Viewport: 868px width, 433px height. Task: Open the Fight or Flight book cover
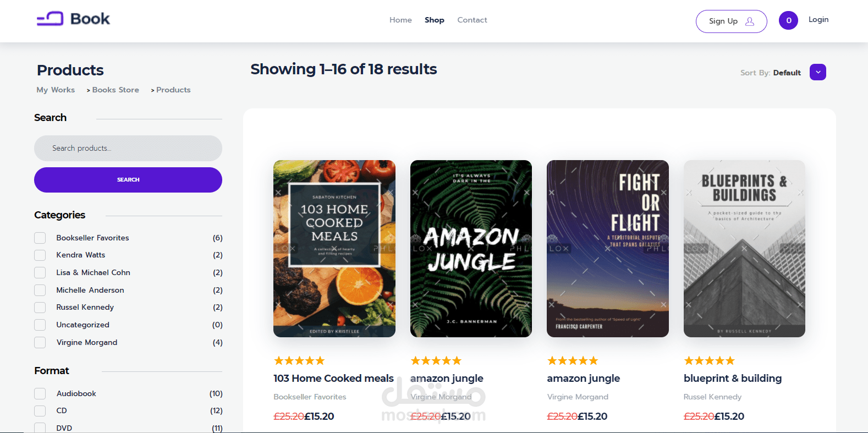608,249
